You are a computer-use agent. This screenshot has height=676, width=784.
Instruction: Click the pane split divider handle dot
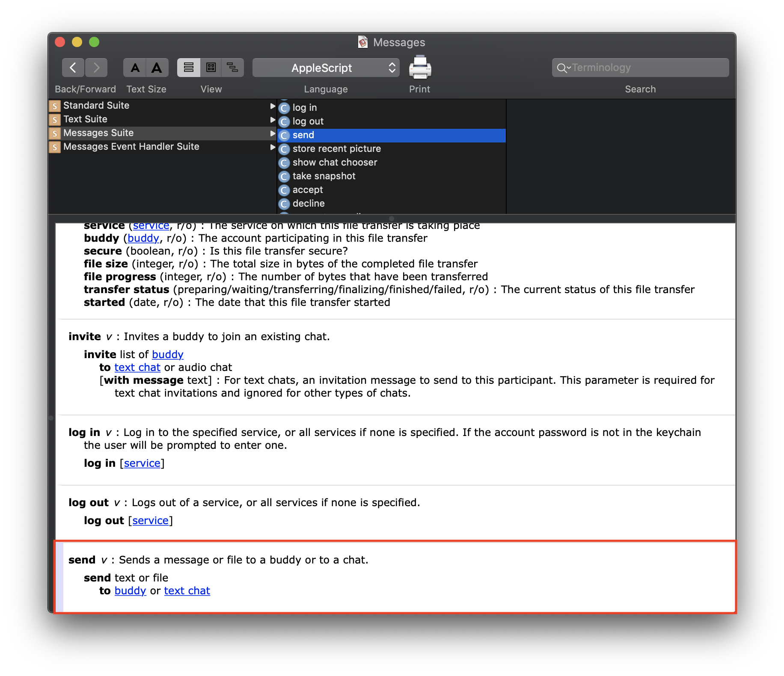(x=392, y=218)
